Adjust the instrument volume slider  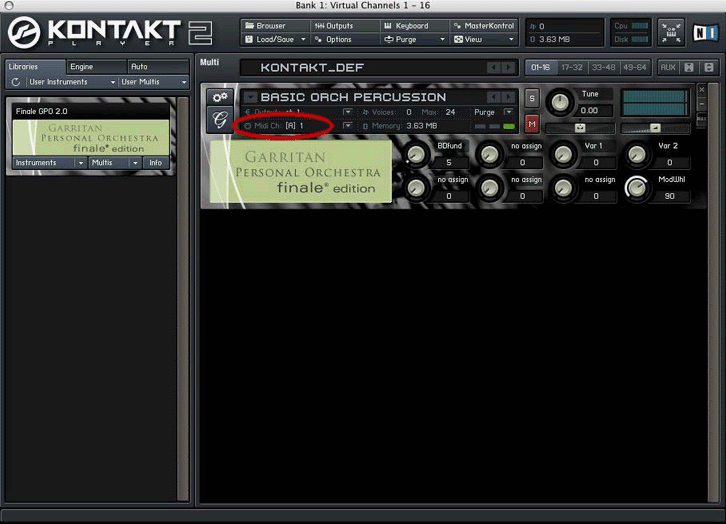coord(655,128)
